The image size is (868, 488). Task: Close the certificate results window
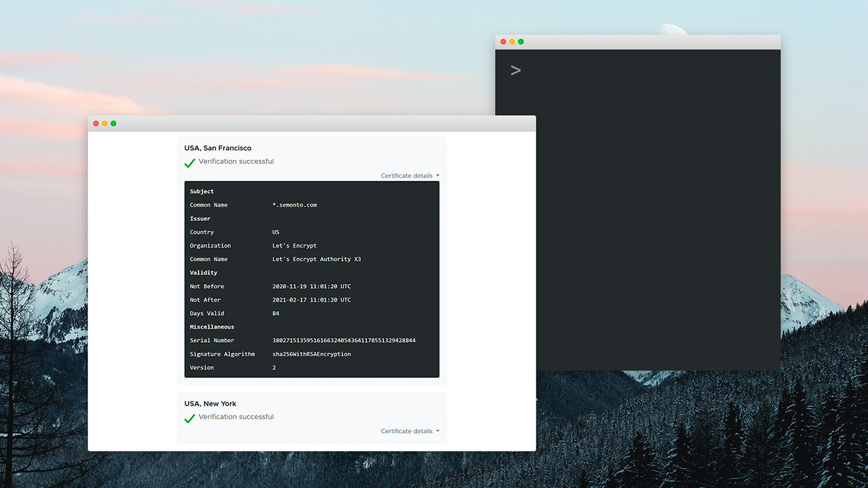click(96, 123)
